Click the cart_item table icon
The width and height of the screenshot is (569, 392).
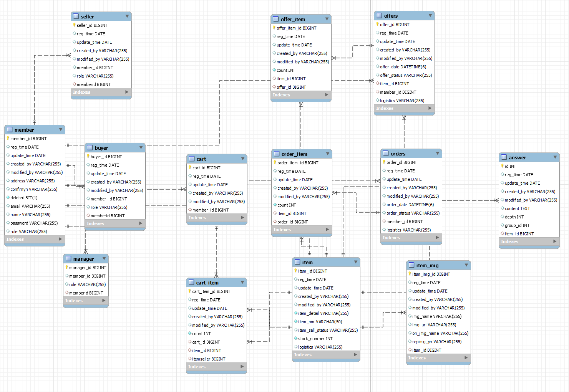191,283
